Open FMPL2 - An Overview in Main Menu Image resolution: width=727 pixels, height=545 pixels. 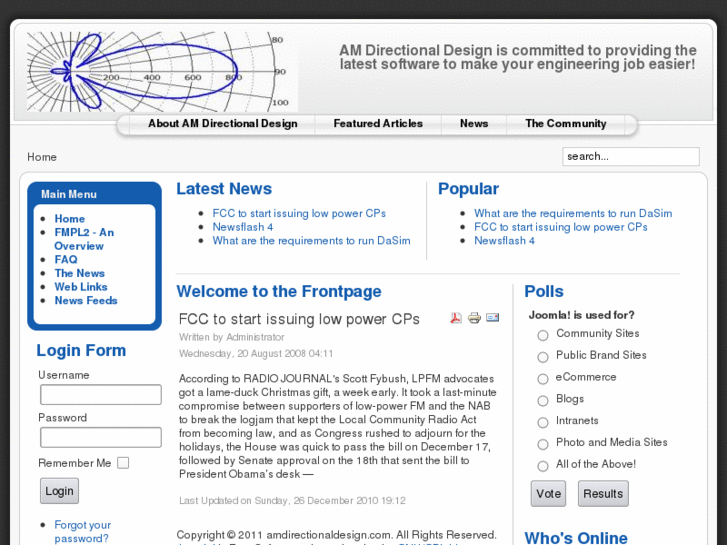click(x=84, y=239)
